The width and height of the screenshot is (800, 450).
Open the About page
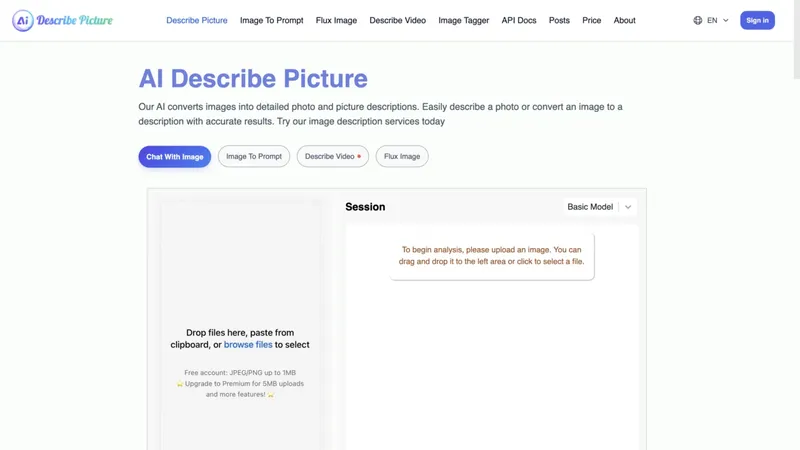(x=624, y=20)
